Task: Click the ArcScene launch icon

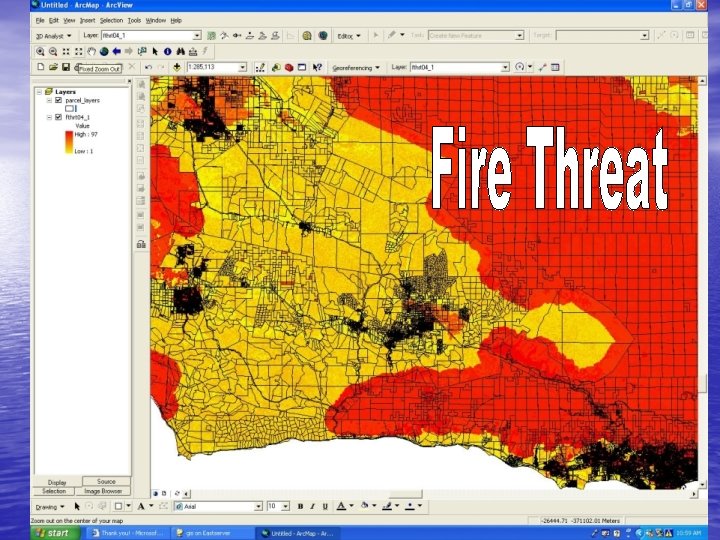Action: (307, 35)
